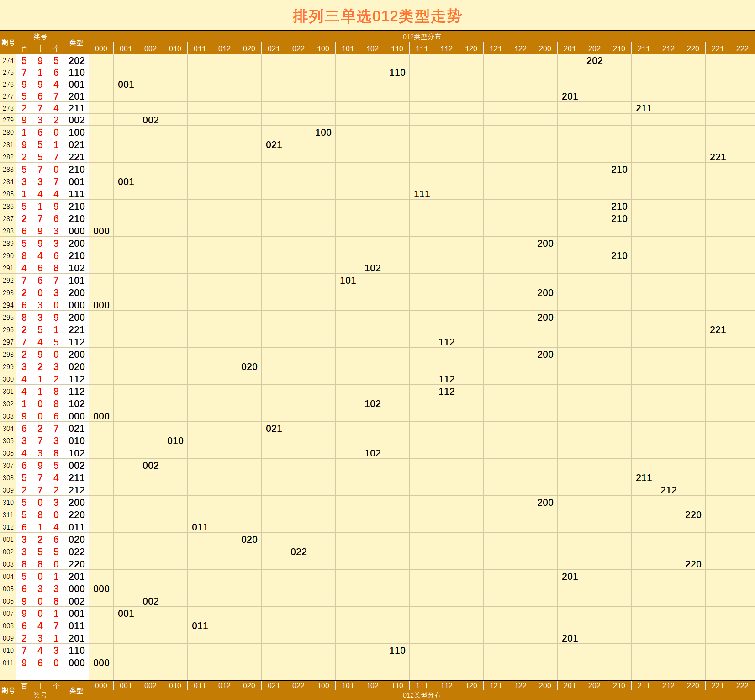Click the 类型 value 212 in row 309
The image size is (755, 700).
tap(76, 490)
